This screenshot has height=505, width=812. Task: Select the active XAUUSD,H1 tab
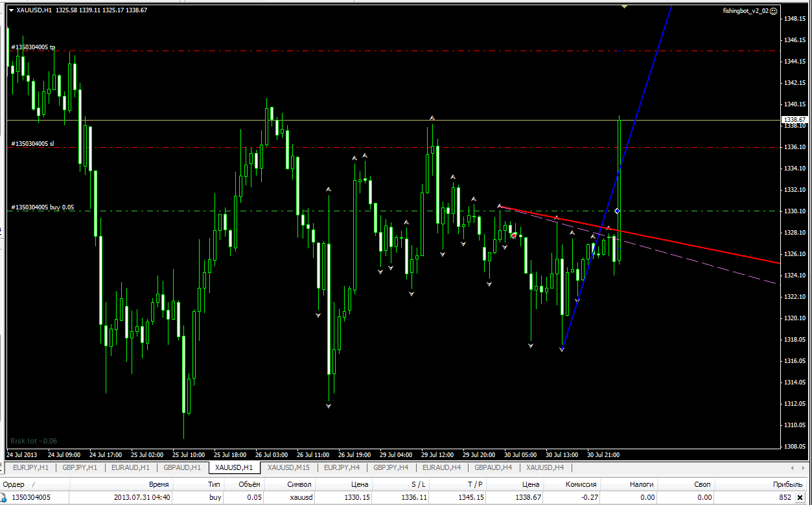(235, 467)
